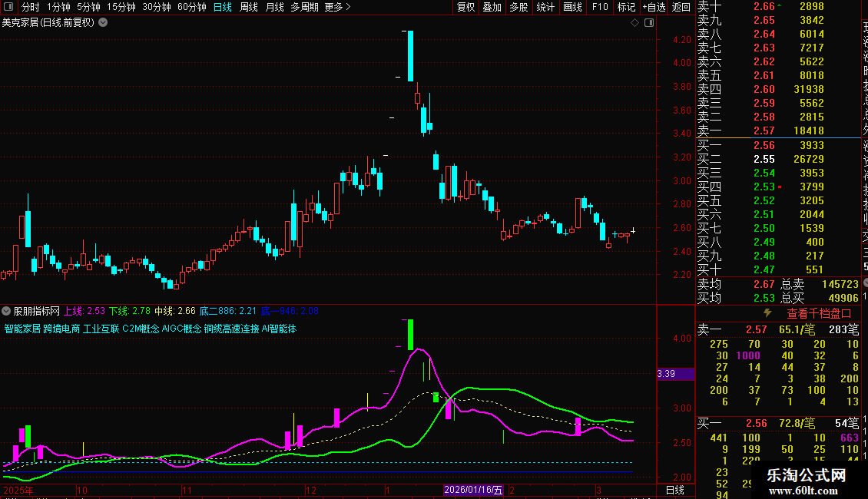The image size is (868, 499).
Task: Click the 底二886: 2.21 indicator value
Action: tap(228, 311)
